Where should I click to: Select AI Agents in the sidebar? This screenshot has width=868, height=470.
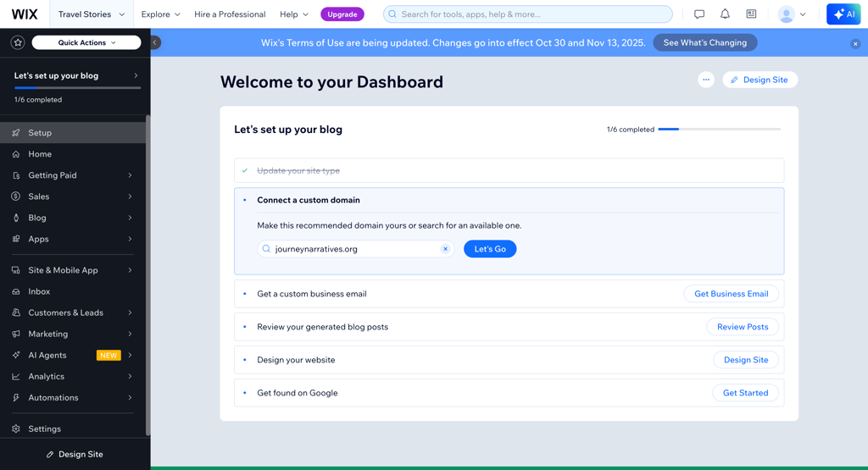73,355
